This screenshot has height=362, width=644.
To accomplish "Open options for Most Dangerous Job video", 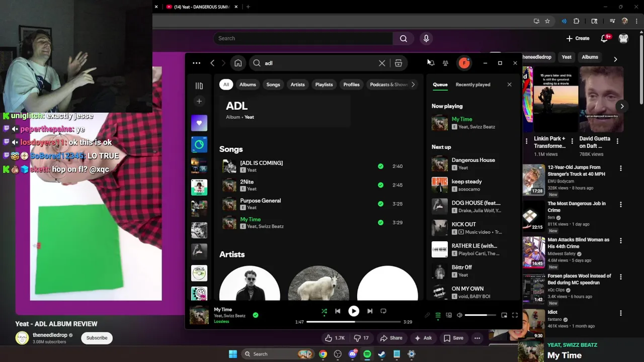I will pyautogui.click(x=620, y=205).
